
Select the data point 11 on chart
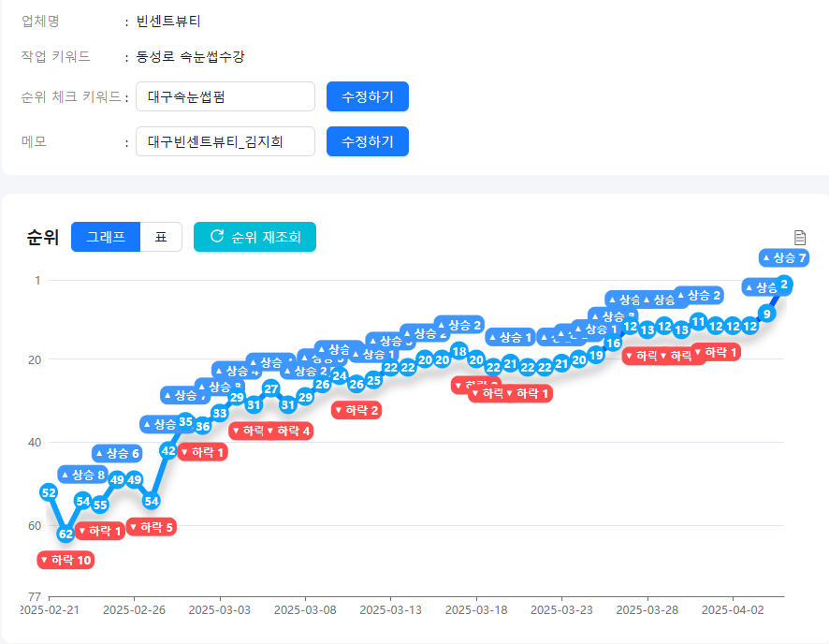tap(698, 322)
